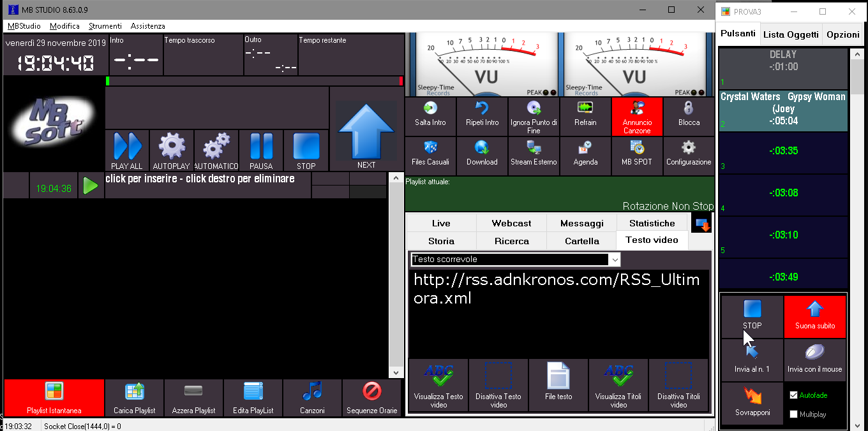Expand the Testo scorrevole dropdown
The image size is (868, 431).
pos(615,259)
